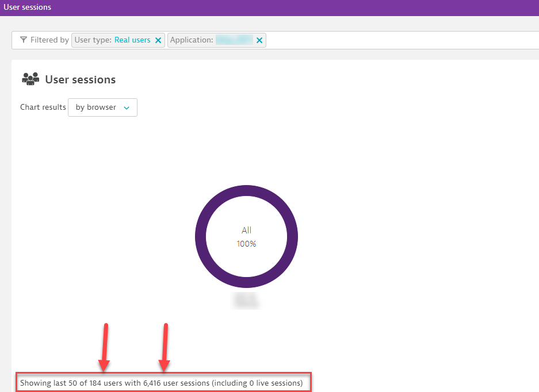The height and width of the screenshot is (392, 539).
Task: Click the purple donut chart ring
Action: [x=200, y=236]
